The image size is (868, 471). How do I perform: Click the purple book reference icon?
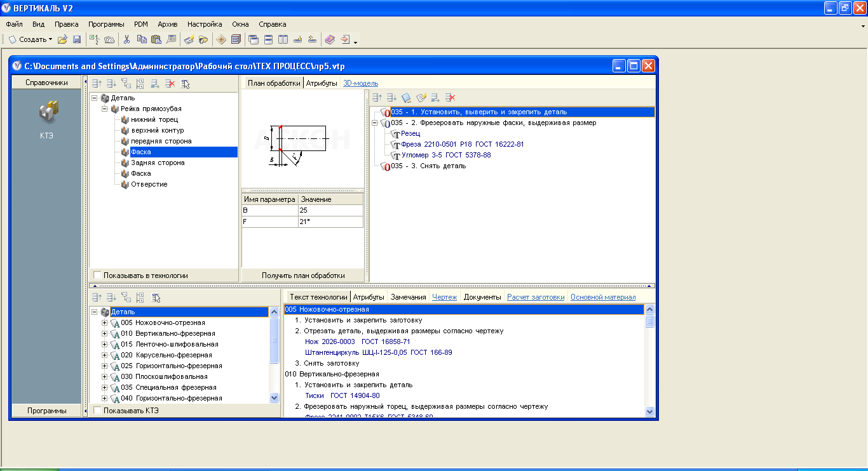coord(330,39)
